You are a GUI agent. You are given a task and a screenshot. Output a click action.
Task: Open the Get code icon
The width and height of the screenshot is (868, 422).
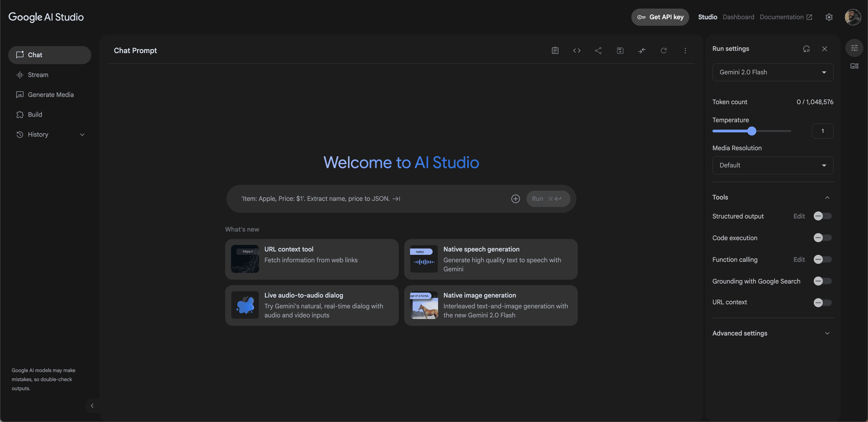tap(577, 51)
